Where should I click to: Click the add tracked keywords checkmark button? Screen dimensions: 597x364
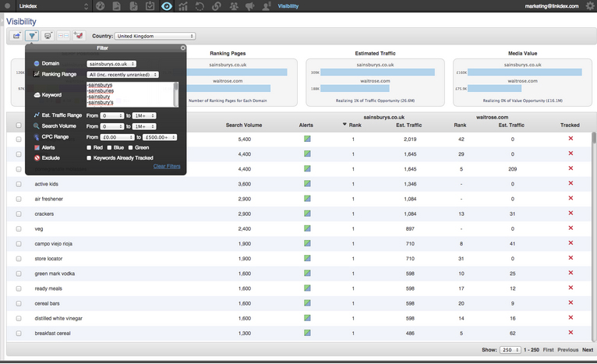tap(79, 36)
